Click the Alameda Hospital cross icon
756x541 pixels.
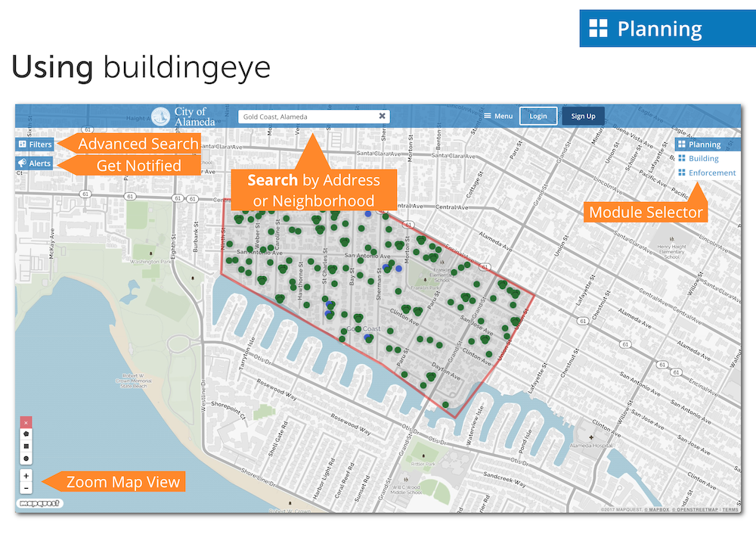click(591, 438)
